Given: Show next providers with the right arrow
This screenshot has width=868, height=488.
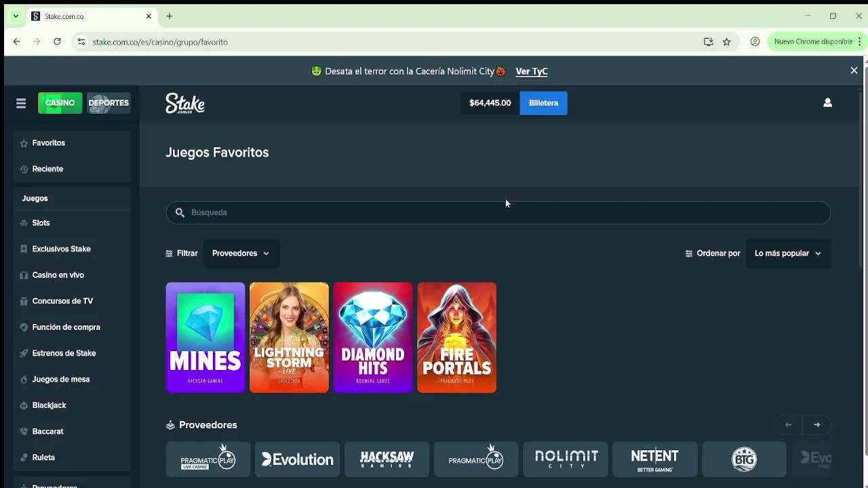Looking at the screenshot, I should tap(816, 425).
